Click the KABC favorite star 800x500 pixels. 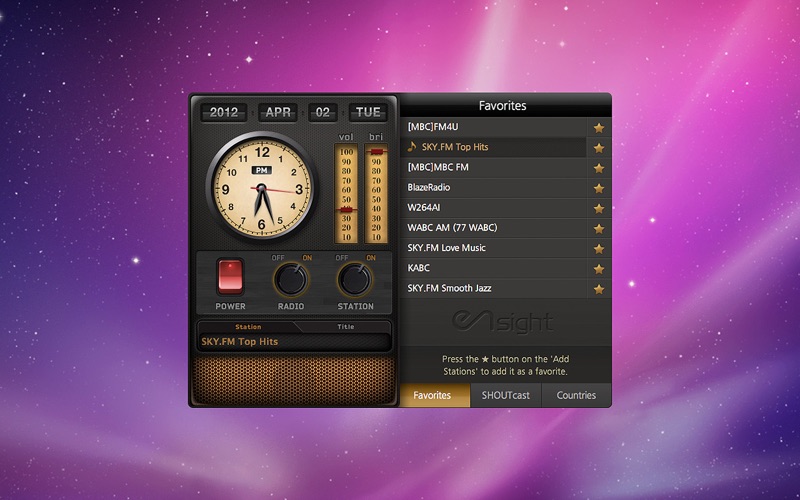coord(598,269)
